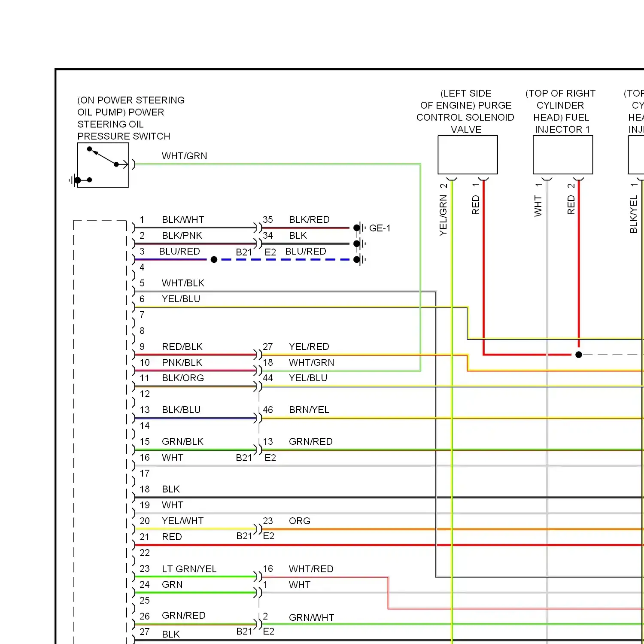The image size is (644, 644).
Task: Click the 18 WHT/GRN connector label
Action: [299, 363]
